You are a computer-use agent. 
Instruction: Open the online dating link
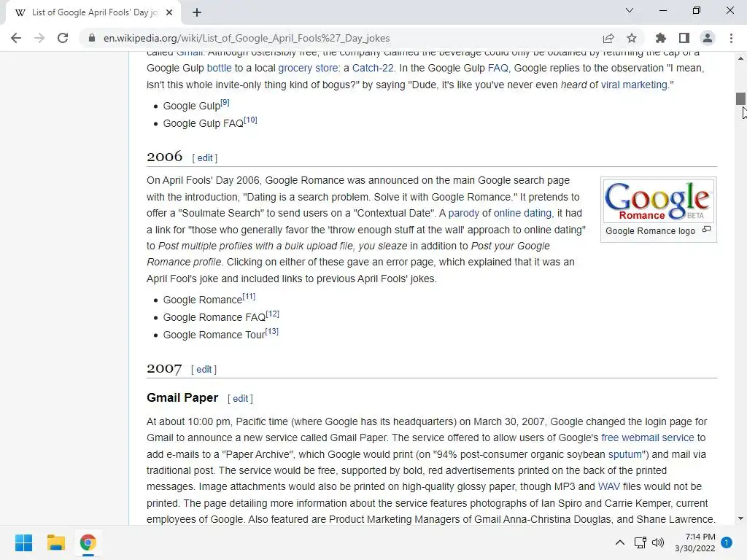[x=522, y=214]
